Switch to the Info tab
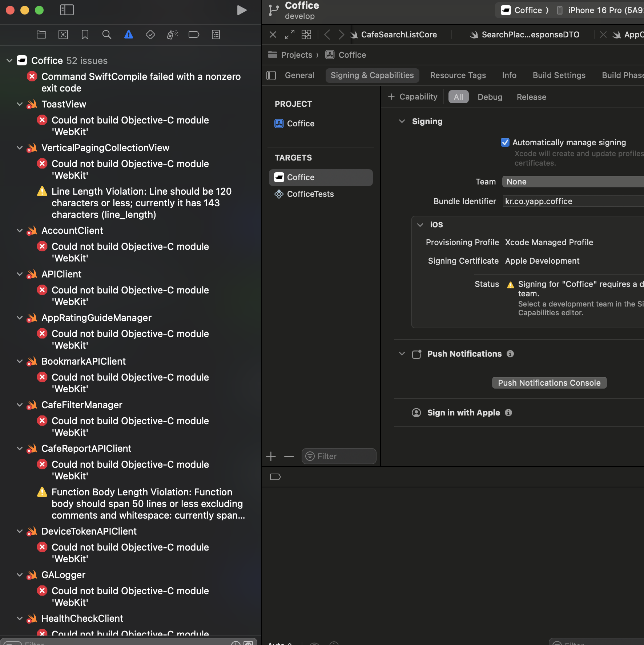 509,75
